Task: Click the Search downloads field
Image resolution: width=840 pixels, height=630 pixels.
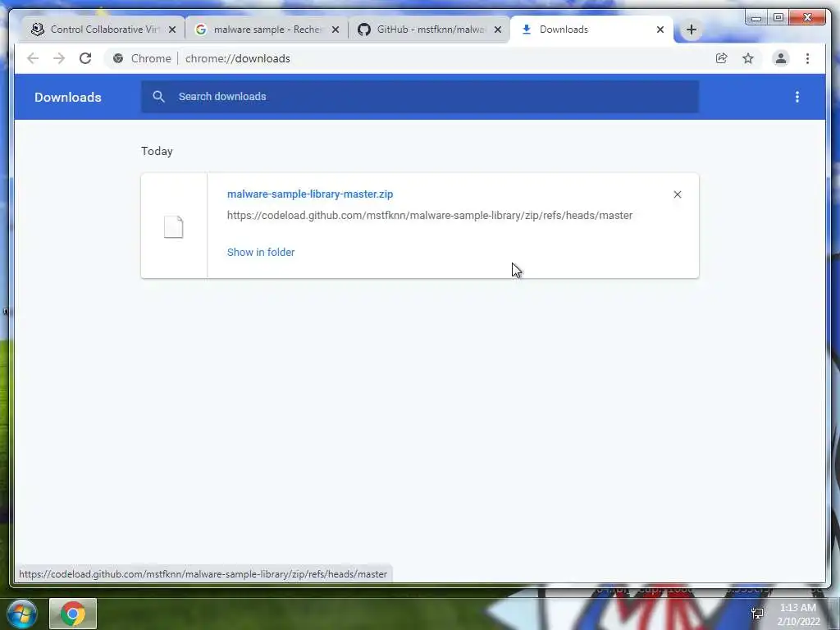Action: coord(420,97)
